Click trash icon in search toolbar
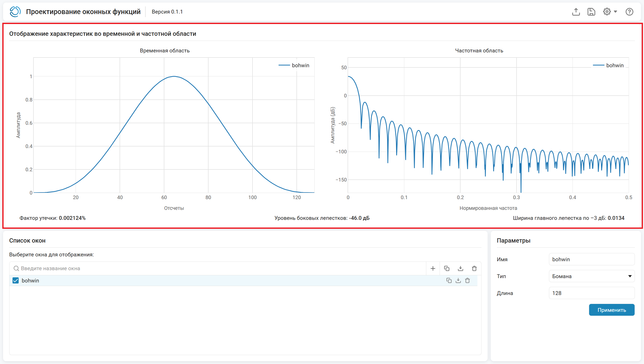644x364 pixels. tap(474, 268)
